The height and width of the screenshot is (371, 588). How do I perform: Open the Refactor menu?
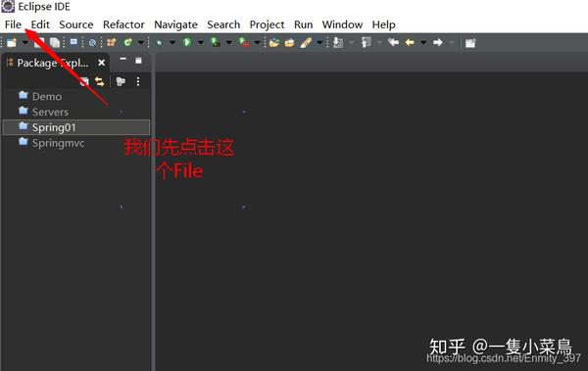[123, 24]
